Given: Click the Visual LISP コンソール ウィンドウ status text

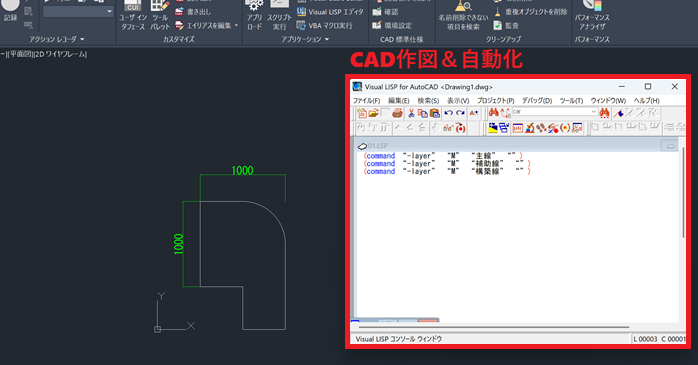Looking at the screenshot, I should pos(399,339).
